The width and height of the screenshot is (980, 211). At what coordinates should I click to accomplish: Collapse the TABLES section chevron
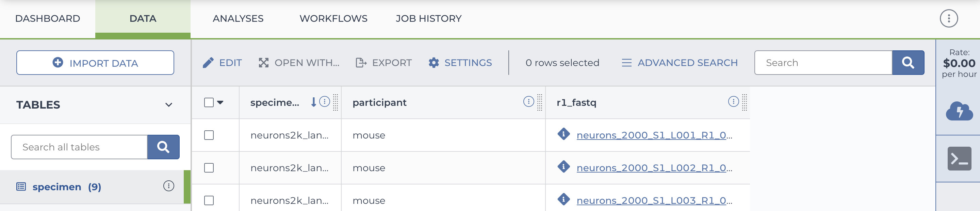(168, 105)
